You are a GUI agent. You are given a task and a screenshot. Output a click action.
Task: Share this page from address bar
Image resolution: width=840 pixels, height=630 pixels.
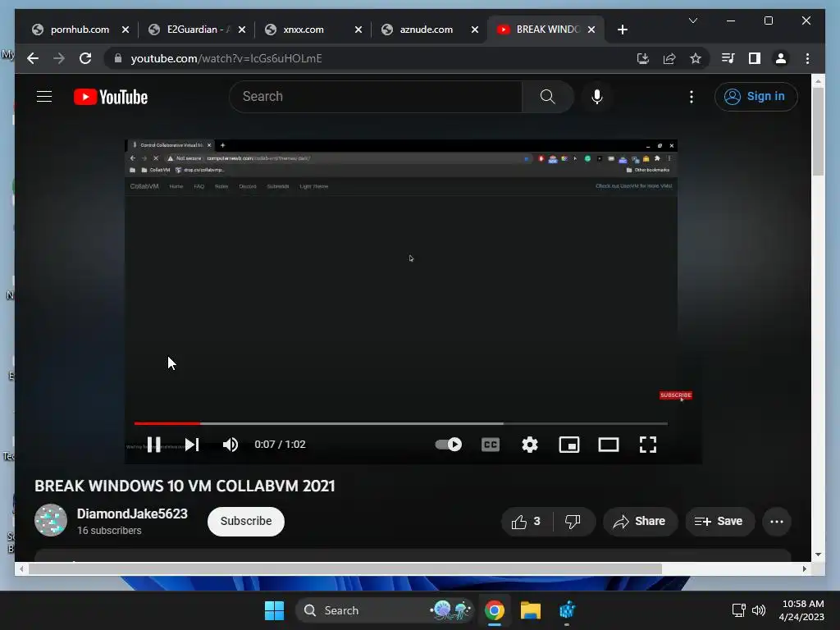(669, 58)
